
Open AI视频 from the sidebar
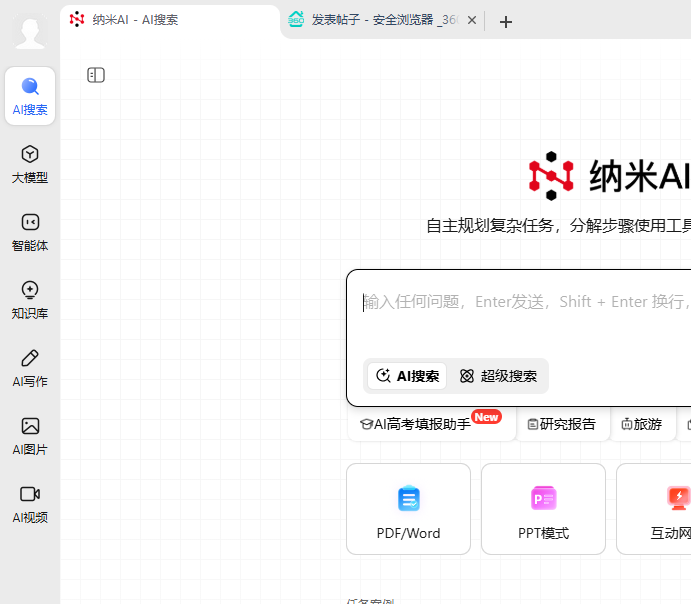point(30,504)
